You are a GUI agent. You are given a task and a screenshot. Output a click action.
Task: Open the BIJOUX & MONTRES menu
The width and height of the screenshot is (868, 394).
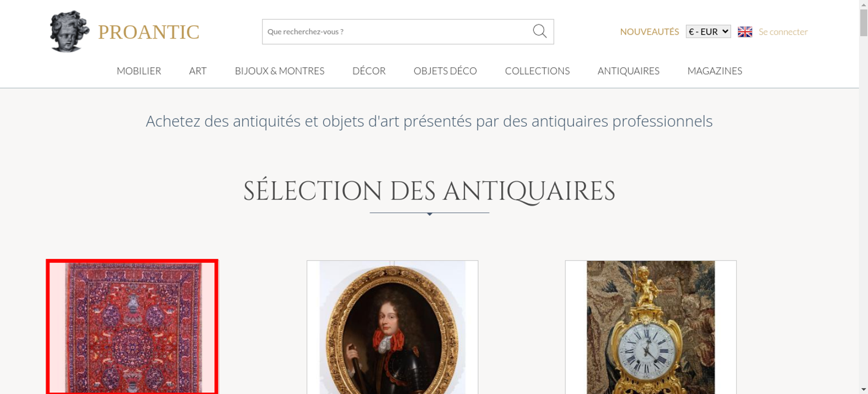(279, 71)
